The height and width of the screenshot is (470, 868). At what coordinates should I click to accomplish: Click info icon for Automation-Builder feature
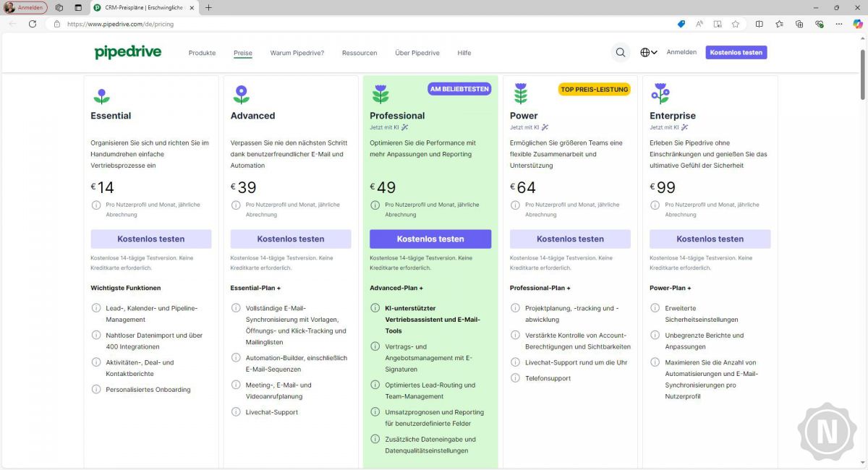235,358
